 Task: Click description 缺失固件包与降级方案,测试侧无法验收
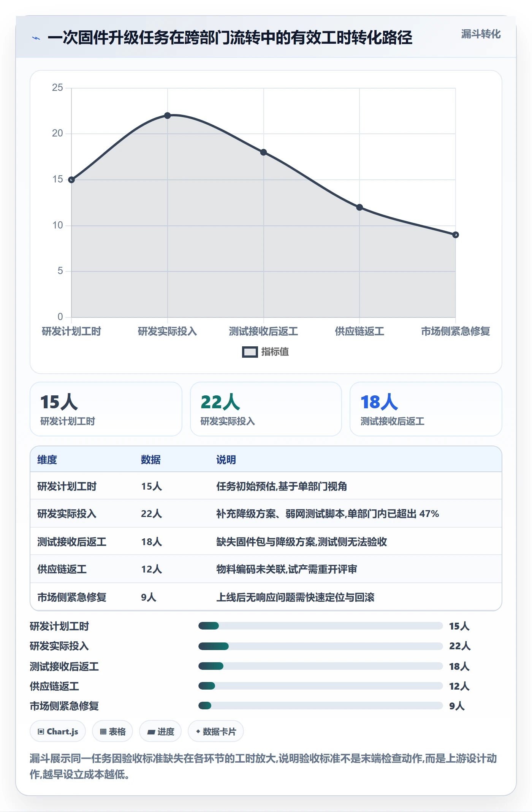pos(302,542)
